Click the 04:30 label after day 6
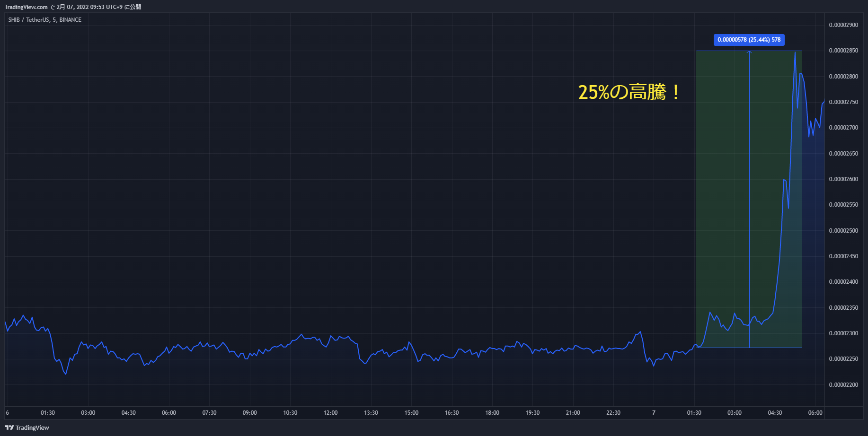Viewport: 868px width, 436px height. (129, 413)
